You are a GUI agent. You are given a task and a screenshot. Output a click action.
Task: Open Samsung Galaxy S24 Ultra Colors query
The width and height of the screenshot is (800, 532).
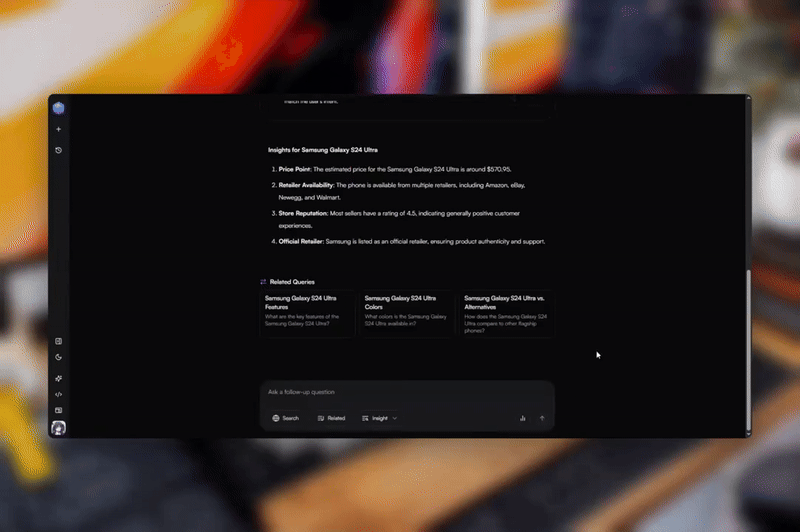tap(407, 314)
